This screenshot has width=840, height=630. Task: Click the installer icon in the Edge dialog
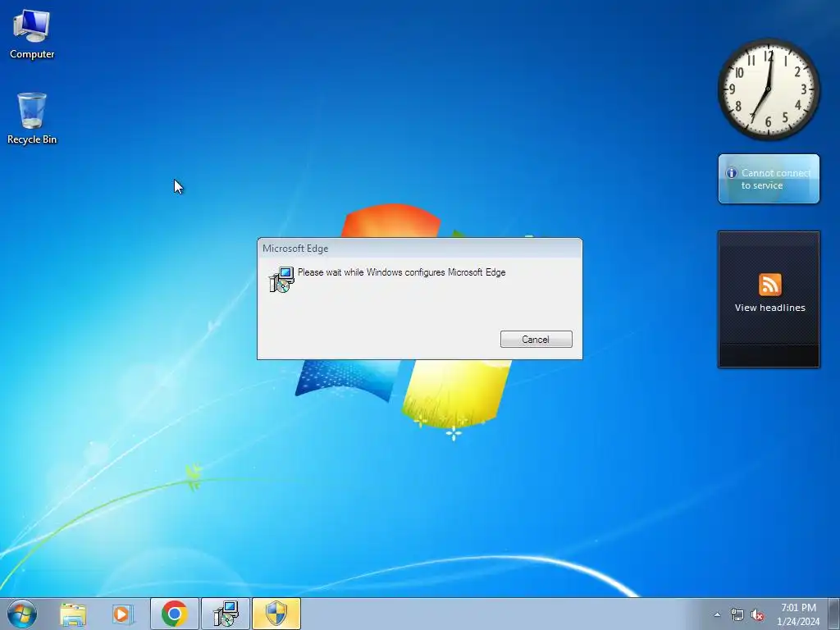281,279
